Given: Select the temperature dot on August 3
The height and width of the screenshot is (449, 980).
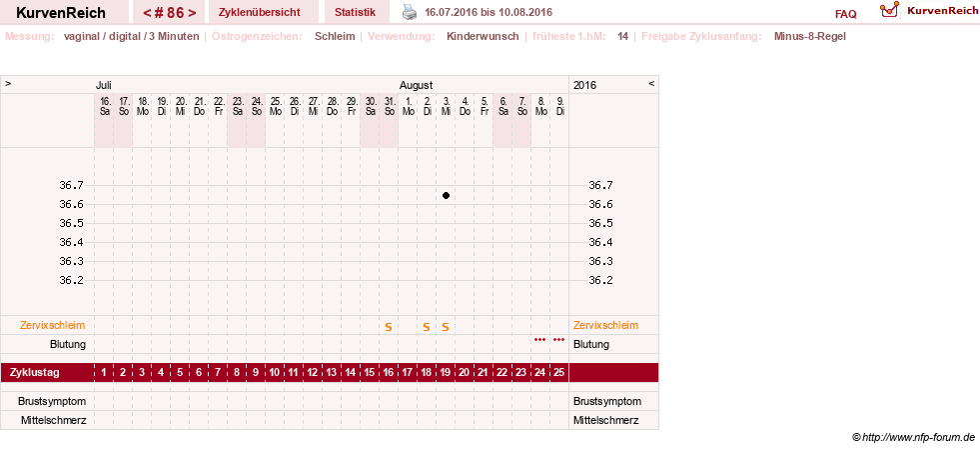Looking at the screenshot, I should coord(446,196).
